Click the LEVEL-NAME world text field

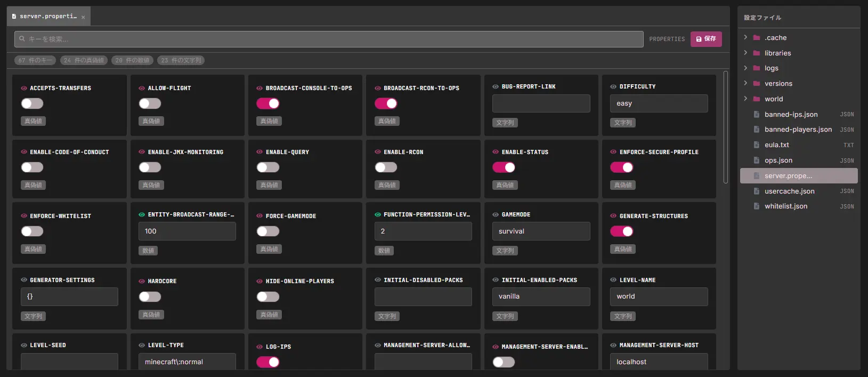click(659, 296)
